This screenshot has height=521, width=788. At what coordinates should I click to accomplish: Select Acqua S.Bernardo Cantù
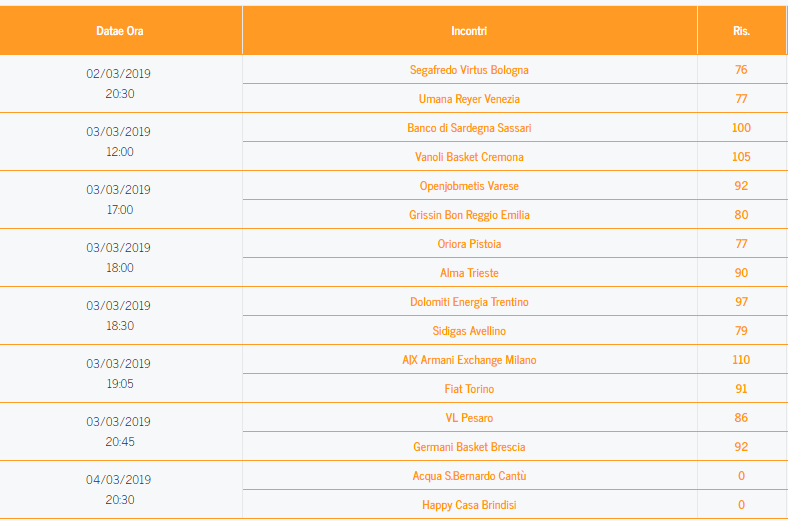[x=469, y=476]
